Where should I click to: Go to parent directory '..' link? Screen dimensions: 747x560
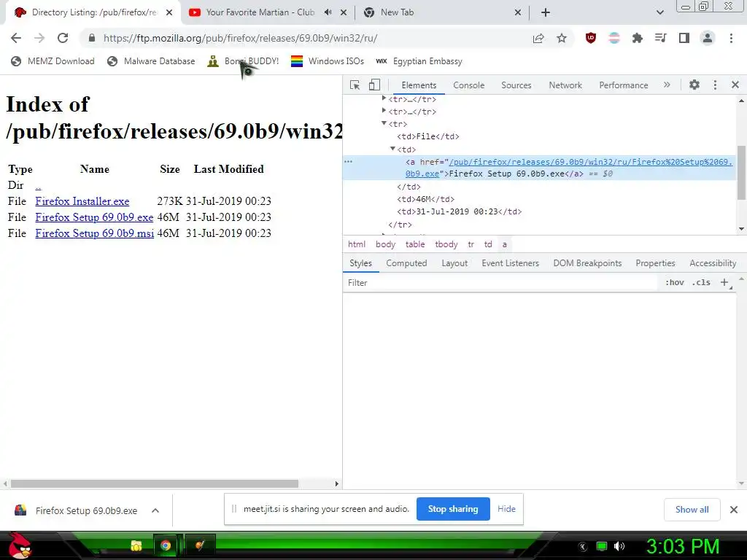point(38,185)
